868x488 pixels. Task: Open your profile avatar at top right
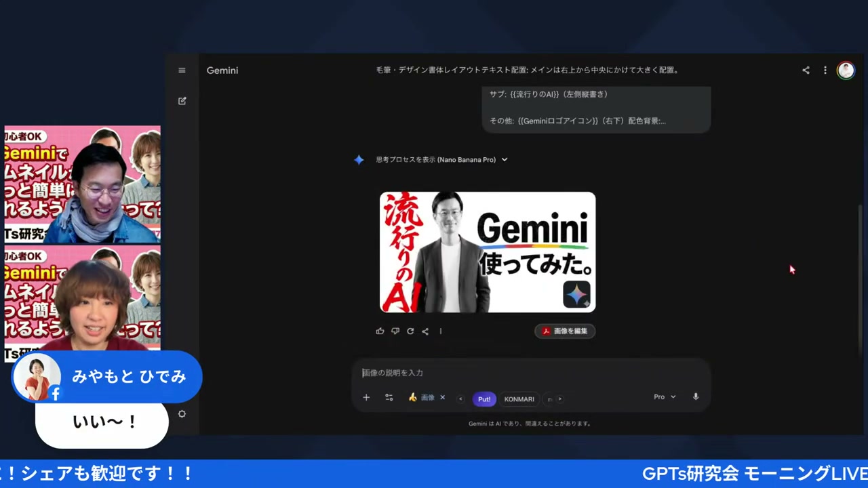[x=846, y=70]
